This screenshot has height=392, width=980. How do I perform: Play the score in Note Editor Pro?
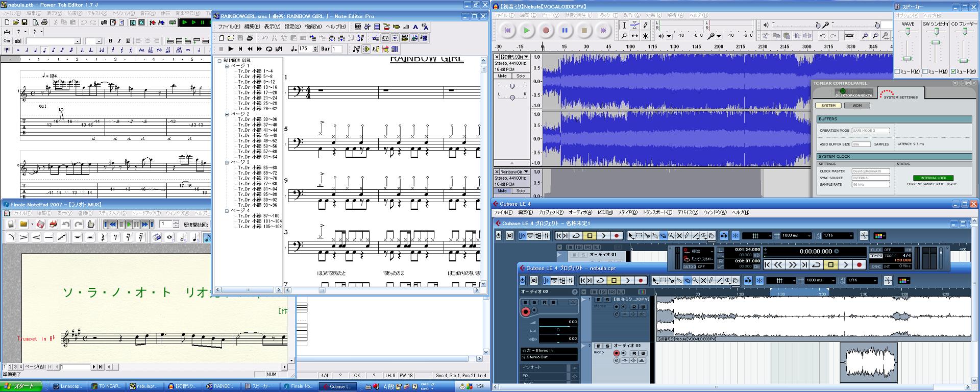click(231, 49)
